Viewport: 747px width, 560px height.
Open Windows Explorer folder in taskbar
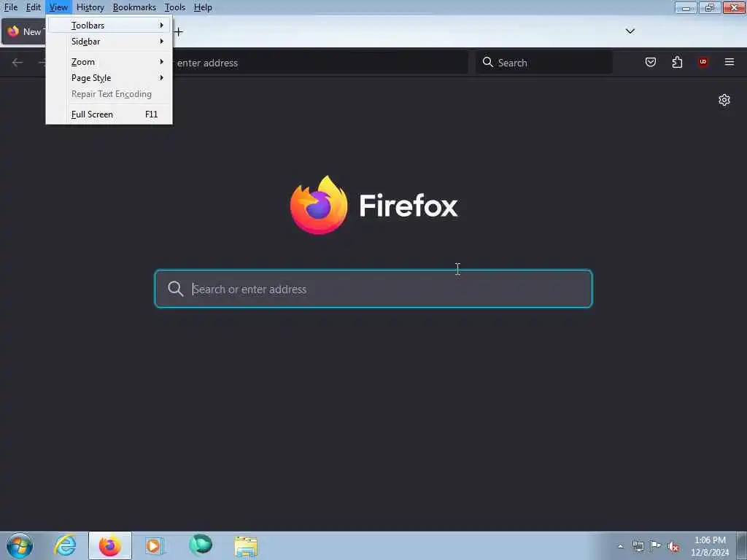[246, 546]
